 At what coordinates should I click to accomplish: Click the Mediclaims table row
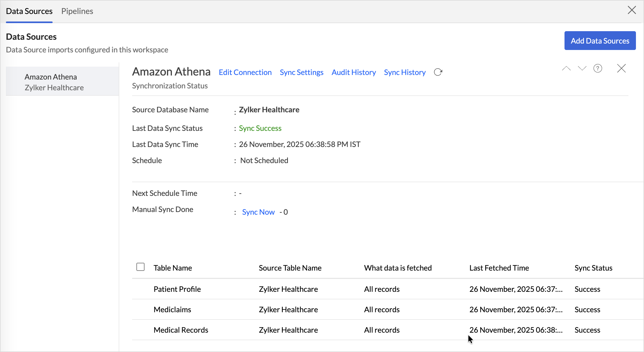tap(172, 310)
